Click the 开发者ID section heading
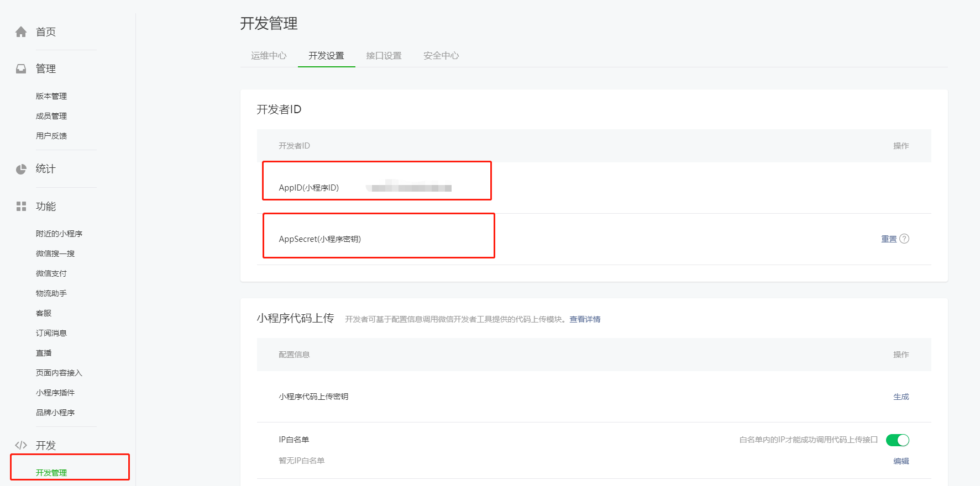Viewport: 980px width, 486px height. coord(279,109)
